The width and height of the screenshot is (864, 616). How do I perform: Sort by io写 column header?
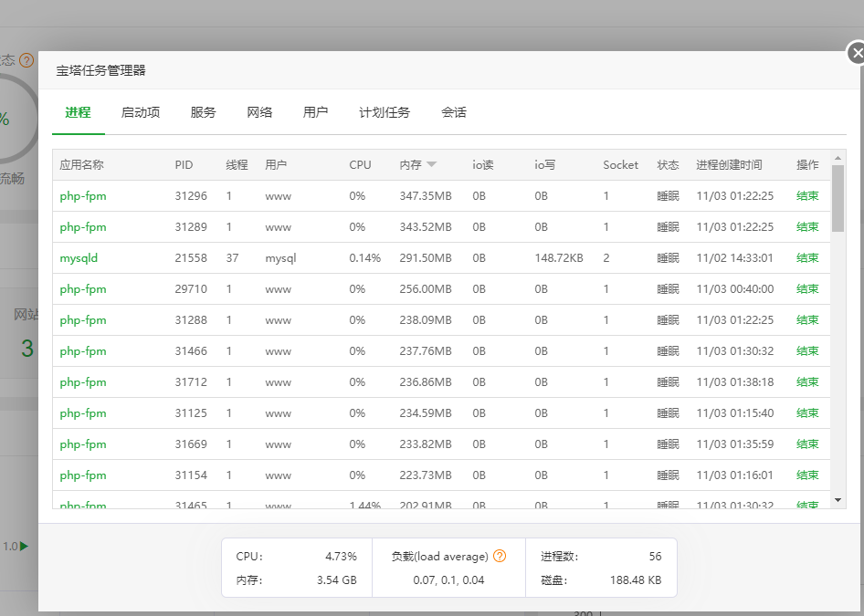tap(545, 164)
